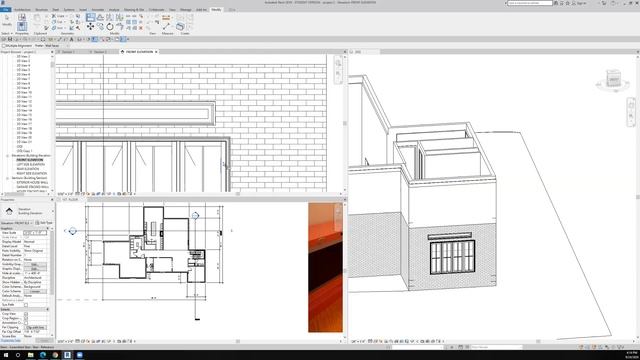Screen dimensions: 640x360
Task: Switch to the Structure ribbon tab
Action: point(41,9)
